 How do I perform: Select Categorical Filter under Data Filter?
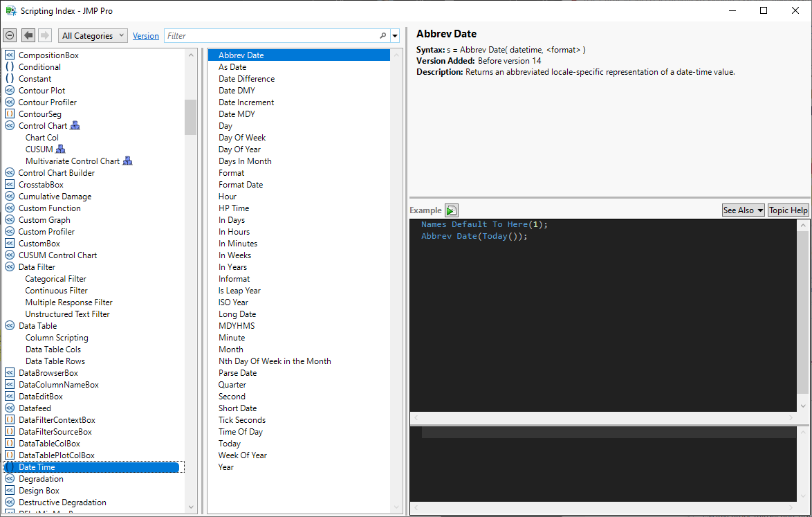55,279
